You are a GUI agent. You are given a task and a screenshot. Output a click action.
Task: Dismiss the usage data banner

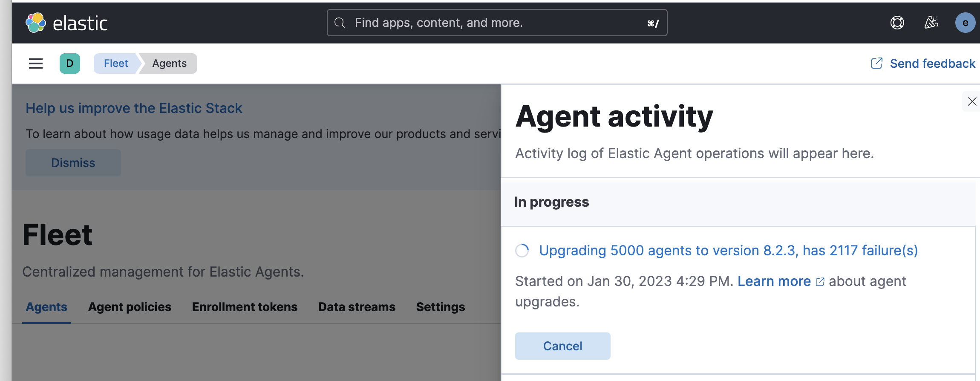click(73, 163)
